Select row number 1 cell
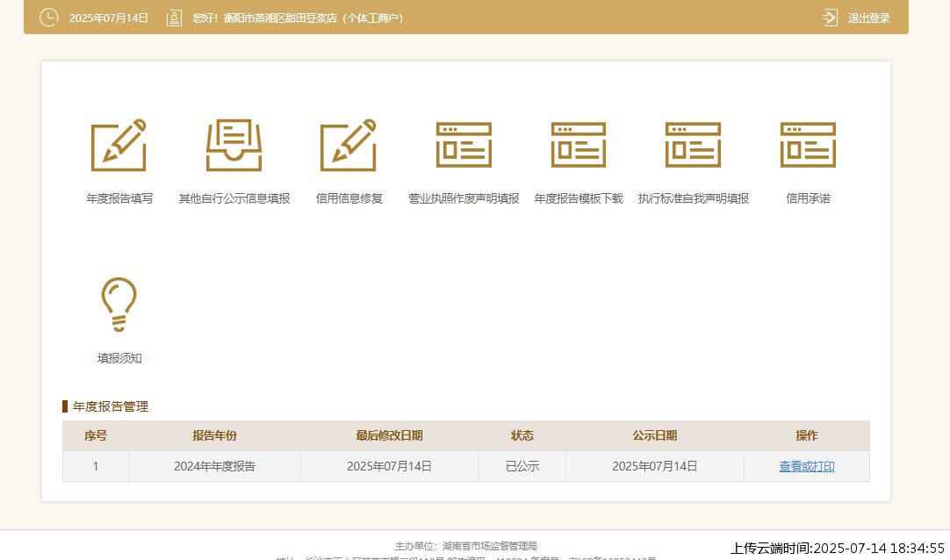 coord(96,466)
